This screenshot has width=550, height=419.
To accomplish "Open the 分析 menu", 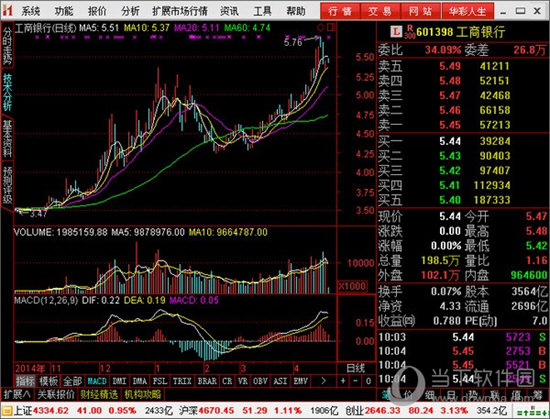I will click(130, 11).
